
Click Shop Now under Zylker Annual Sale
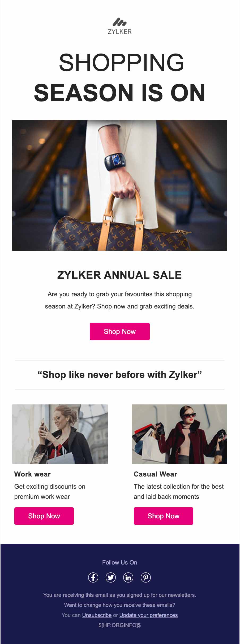[120, 332]
